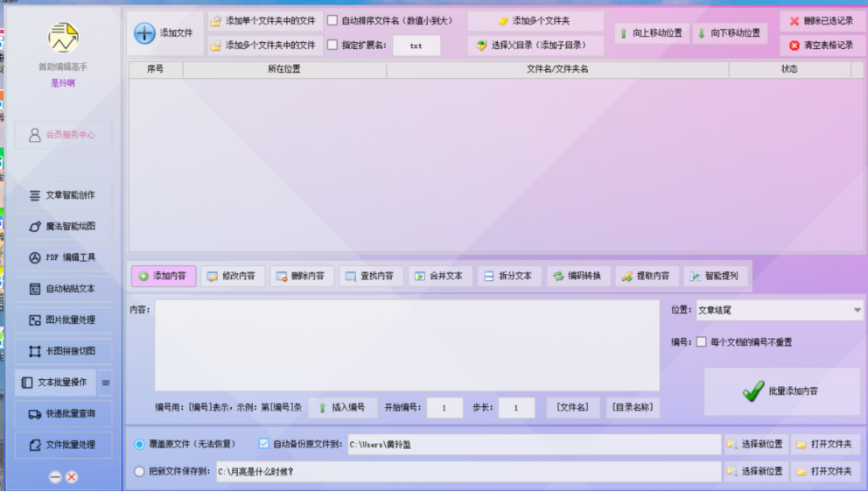Open 添加多个文件夹中的文件 folder option
This screenshot has width=868, height=492.
pyautogui.click(x=265, y=46)
